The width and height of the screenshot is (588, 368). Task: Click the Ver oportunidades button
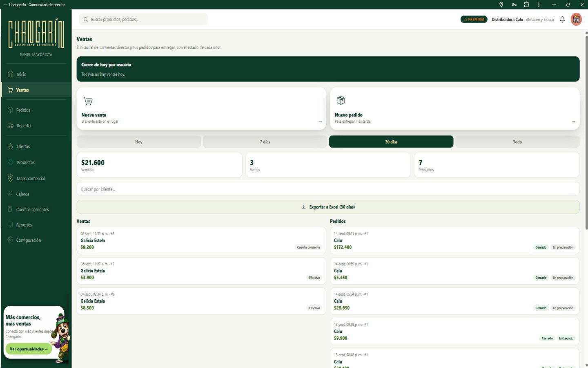pyautogui.click(x=29, y=349)
